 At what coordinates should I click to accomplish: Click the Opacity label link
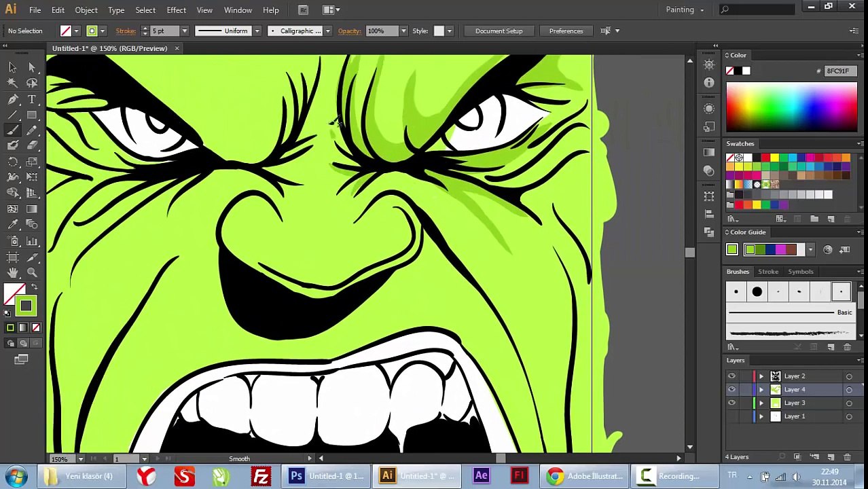coord(349,31)
